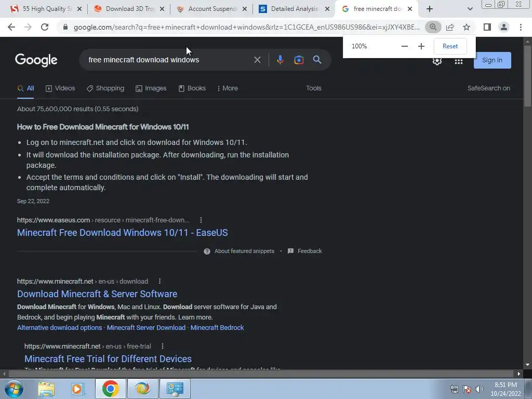The image size is (532, 399).
Task: Close the free minecraft do tab
Action: coord(410,9)
